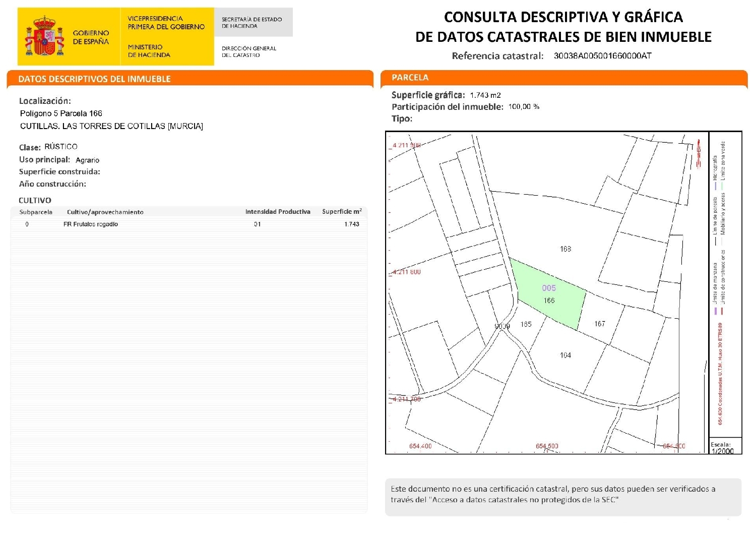Click parcel label '165' on the map
Viewport: 756px width, 534px height.
pyautogui.click(x=526, y=324)
